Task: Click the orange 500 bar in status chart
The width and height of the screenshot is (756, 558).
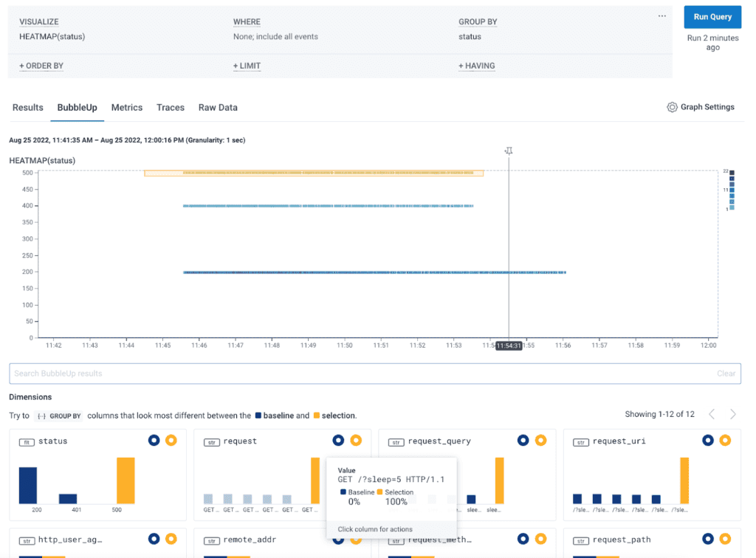Action: pos(126,480)
